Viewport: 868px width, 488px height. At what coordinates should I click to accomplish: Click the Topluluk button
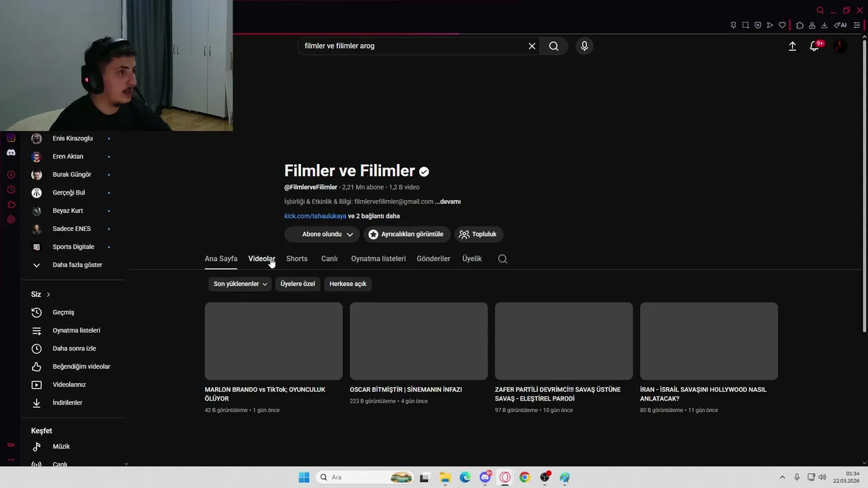click(479, 235)
